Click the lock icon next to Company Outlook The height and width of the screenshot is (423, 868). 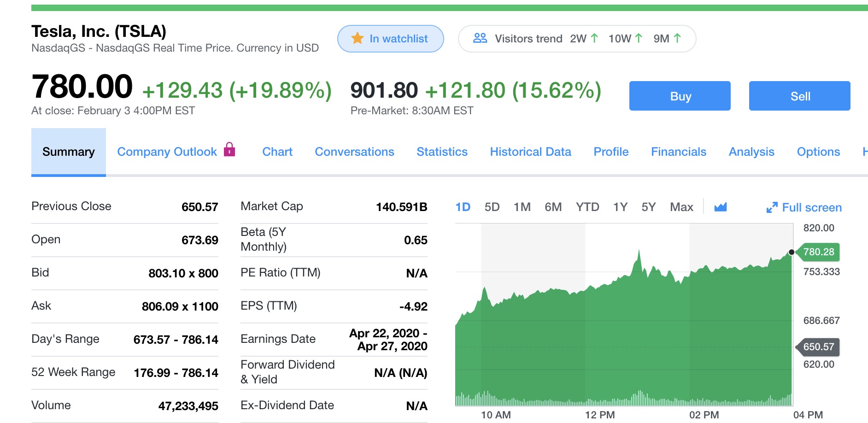[229, 149]
